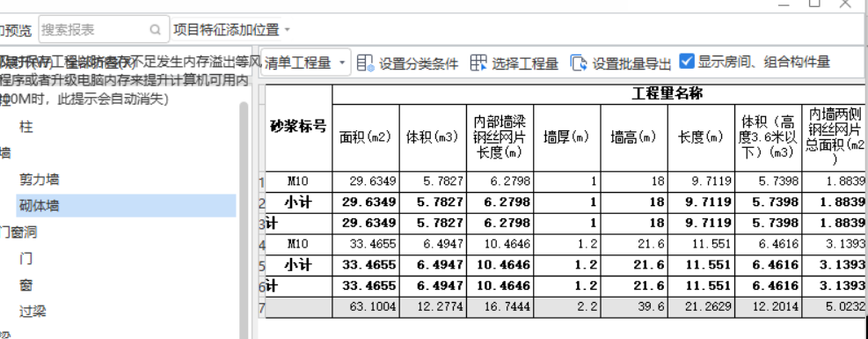Viewport: 868px width, 339px height.
Task: Select 剪力墙 in the tree
Action: point(39,180)
